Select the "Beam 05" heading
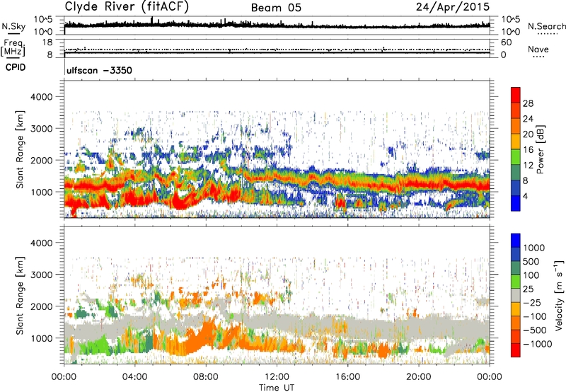Image resolution: width=566 pixels, height=392 pixels. click(276, 8)
